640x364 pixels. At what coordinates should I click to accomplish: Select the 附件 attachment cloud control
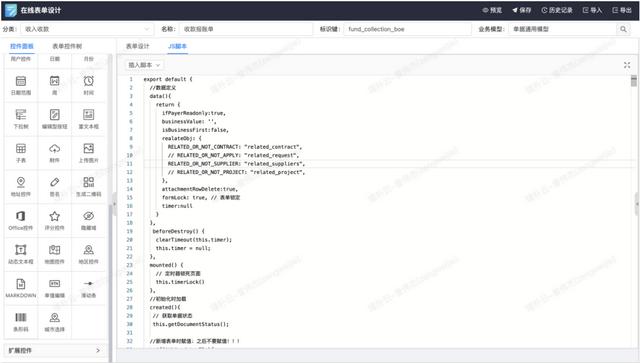(x=55, y=153)
